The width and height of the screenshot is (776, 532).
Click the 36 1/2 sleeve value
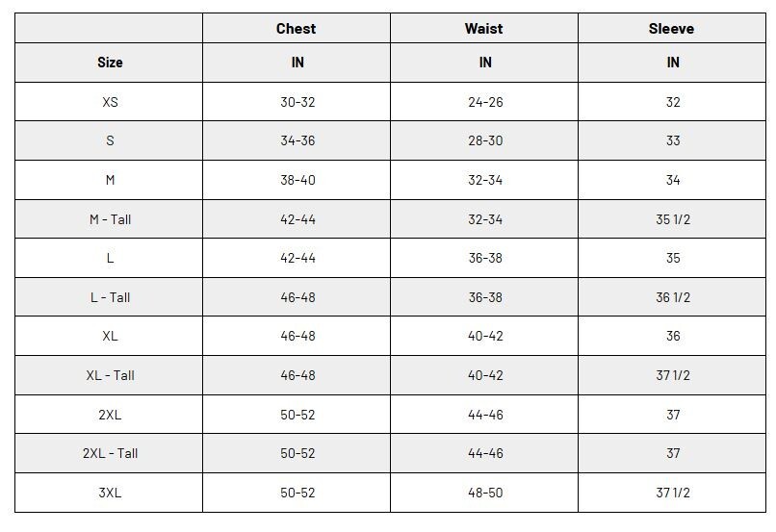point(673,297)
